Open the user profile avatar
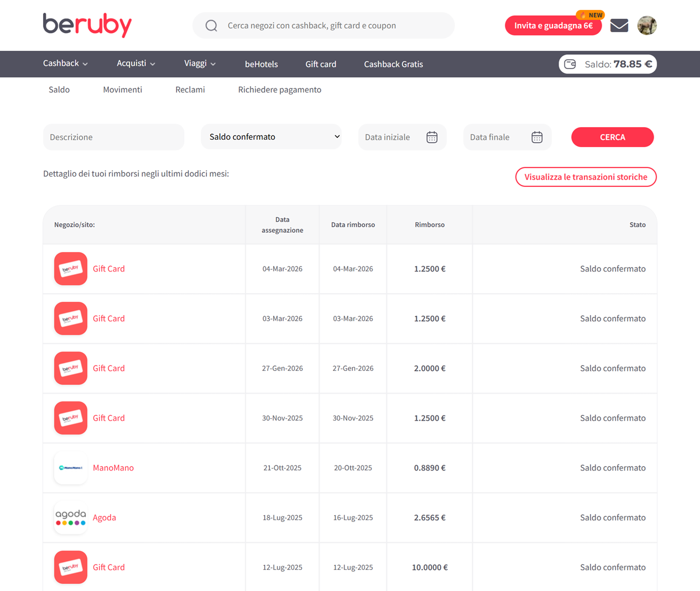Viewport: 700px width, 591px height. point(647,25)
